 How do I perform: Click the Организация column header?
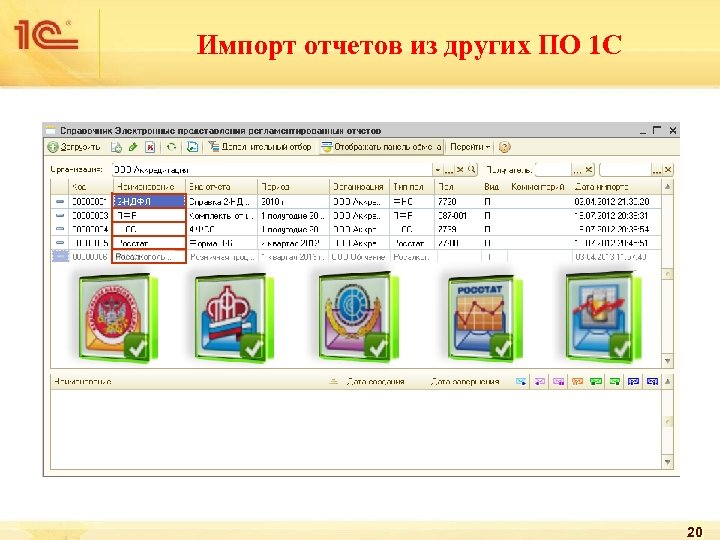359,187
